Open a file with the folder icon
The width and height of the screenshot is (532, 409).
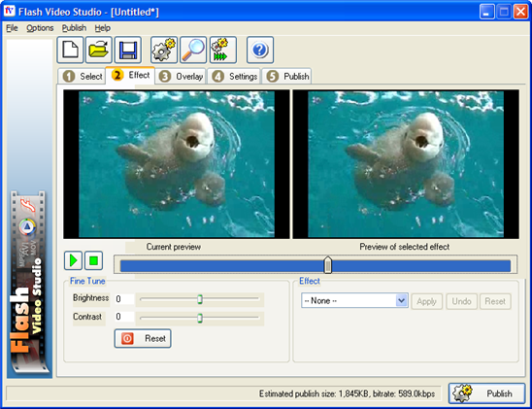[99, 51]
